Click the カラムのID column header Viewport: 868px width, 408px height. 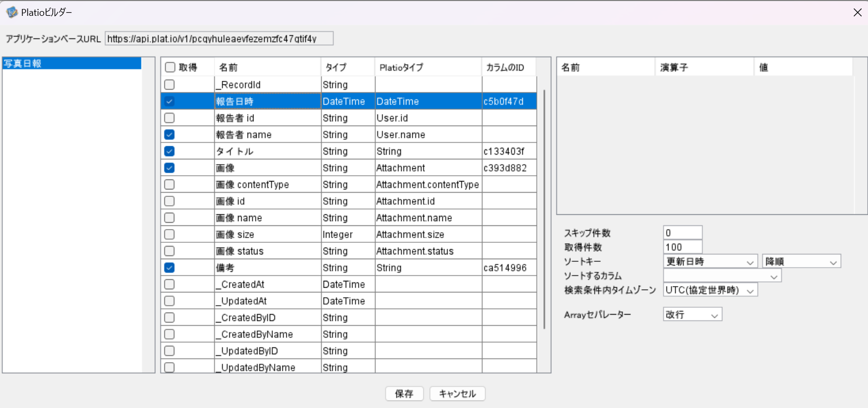click(509, 68)
